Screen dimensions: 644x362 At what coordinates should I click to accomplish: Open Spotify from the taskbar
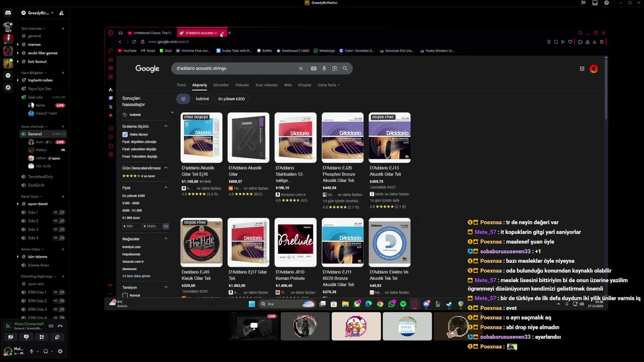tap(403, 304)
